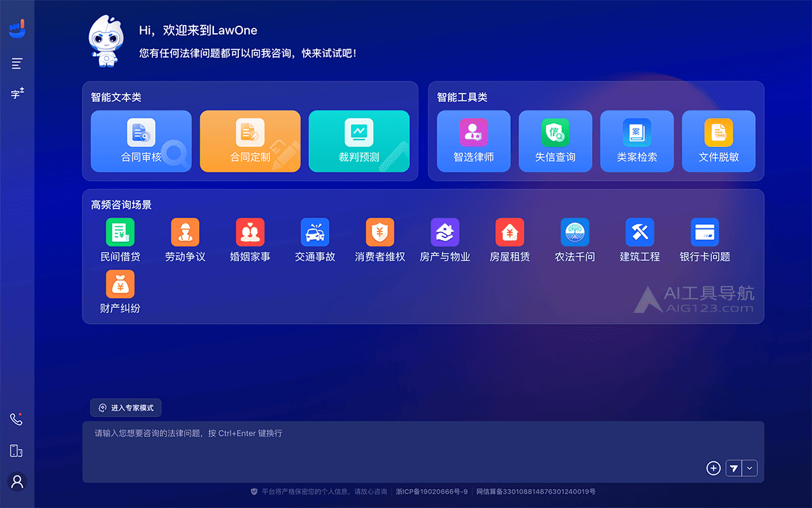Select 劳动争议 labor dispute scenario

tap(185, 240)
